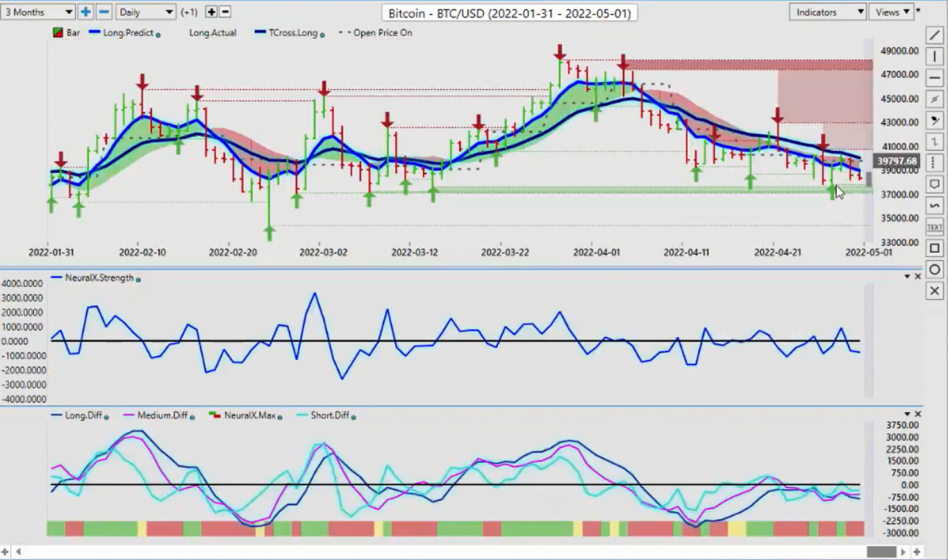Open Long.Diff panel options arrow
The height and width of the screenshot is (560, 948).
[907, 414]
